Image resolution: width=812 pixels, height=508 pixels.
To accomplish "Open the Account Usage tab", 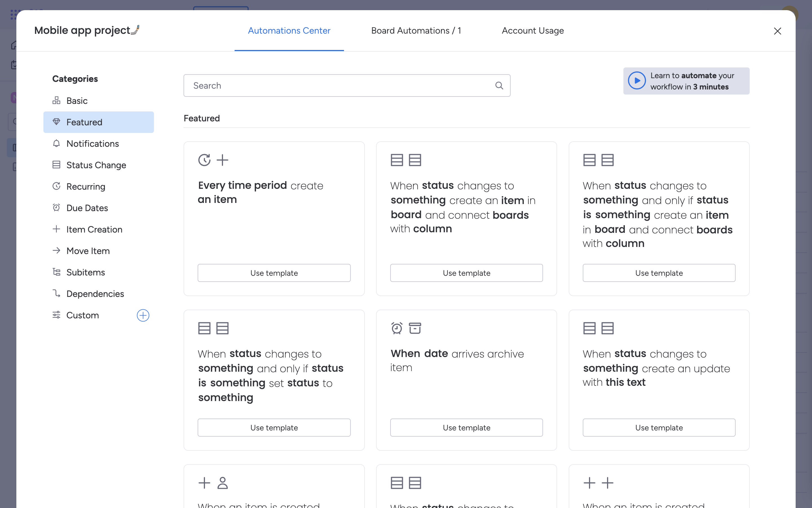I will coord(533,30).
